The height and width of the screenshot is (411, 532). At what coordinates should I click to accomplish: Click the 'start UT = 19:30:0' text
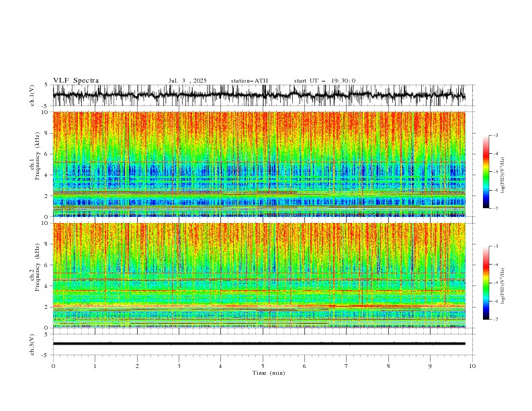click(x=324, y=81)
